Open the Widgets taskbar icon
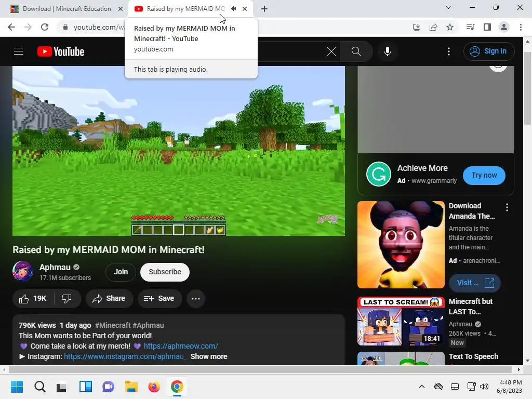 point(86,387)
